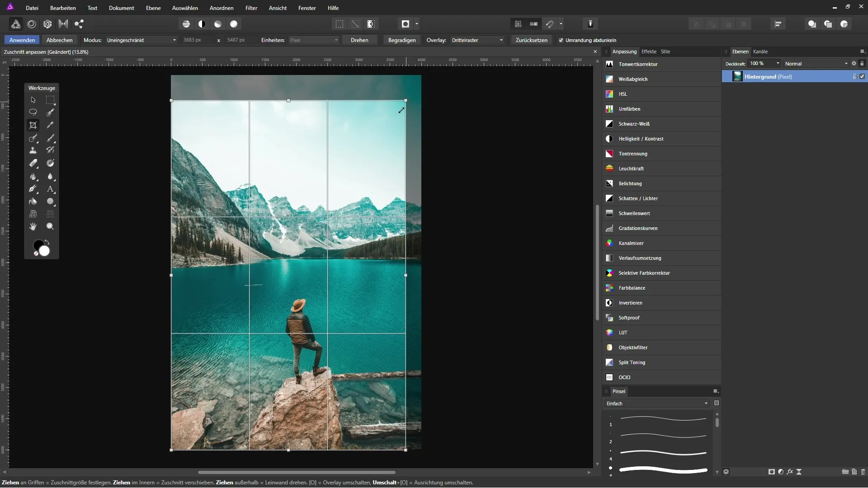The height and width of the screenshot is (488, 868).
Task: Apply the auto white balance icon
Action: [234, 24]
